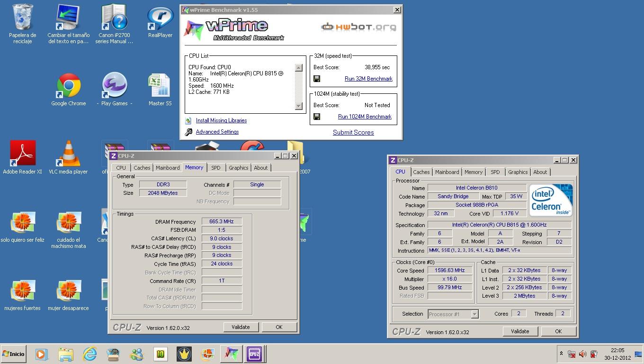The width and height of the screenshot is (644, 364).
Task: Click the taskbar clock showing 22:05
Action: 617,354
